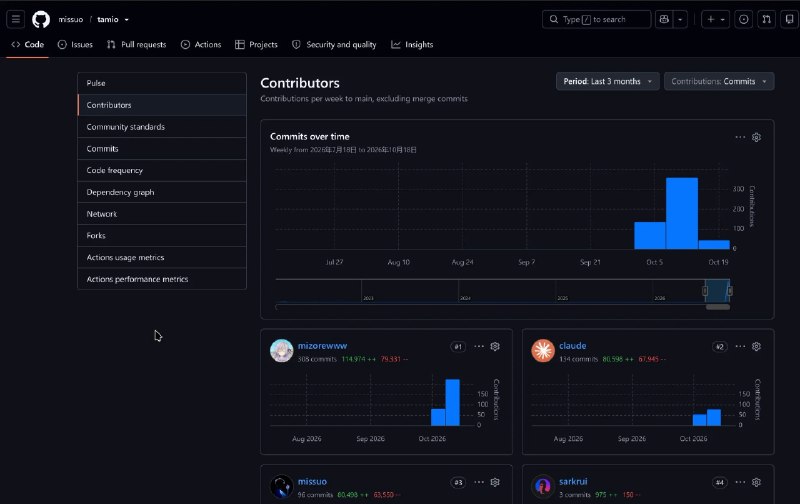This screenshot has width=800, height=504.
Task: Expand the create new plus dropdown
Action: (715, 19)
